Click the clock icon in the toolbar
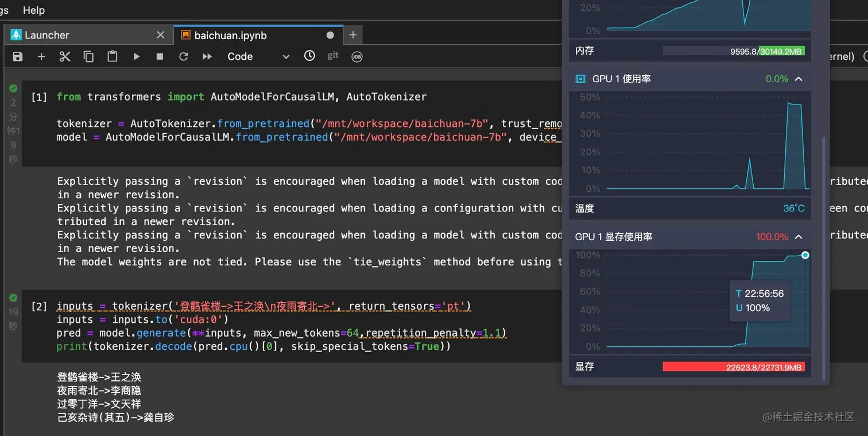Image resolution: width=868 pixels, height=436 pixels. pyautogui.click(x=309, y=56)
